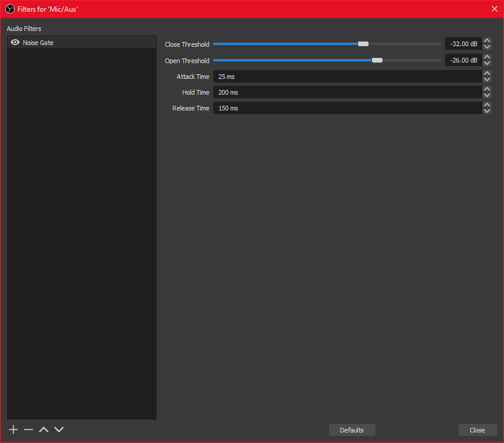This screenshot has height=443, width=504.
Task: Click the Hold Time 200 ms field
Action: pos(348,92)
